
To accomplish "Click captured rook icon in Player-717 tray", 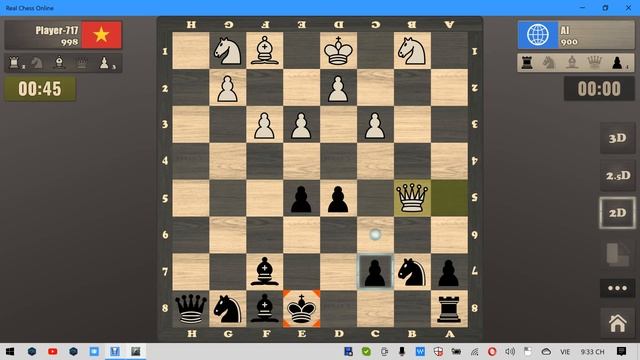I will [x=14, y=62].
